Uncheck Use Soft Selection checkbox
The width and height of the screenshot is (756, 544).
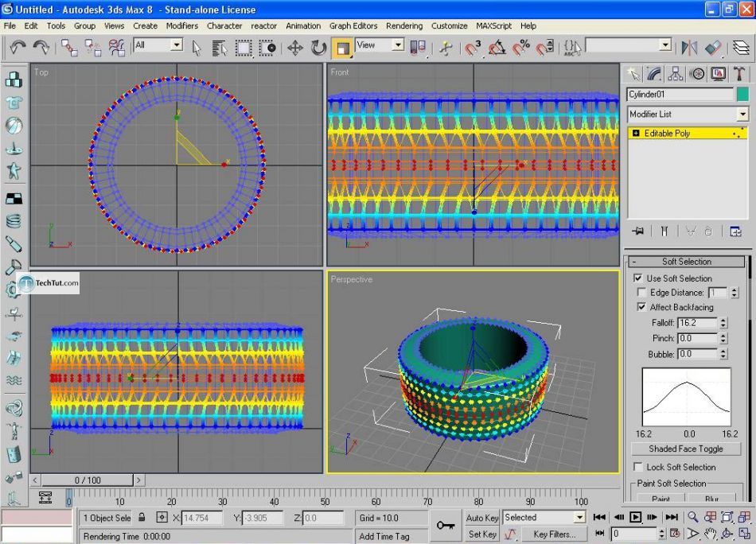tap(638, 278)
